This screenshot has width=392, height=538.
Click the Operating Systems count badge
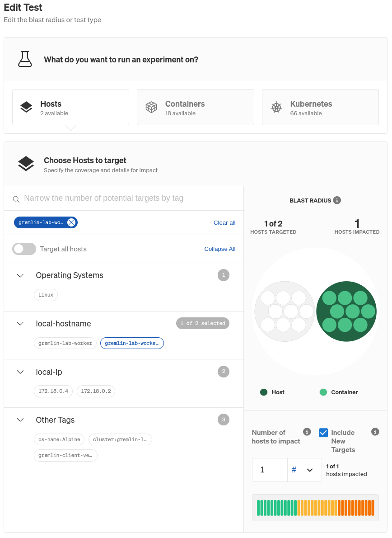click(x=224, y=275)
